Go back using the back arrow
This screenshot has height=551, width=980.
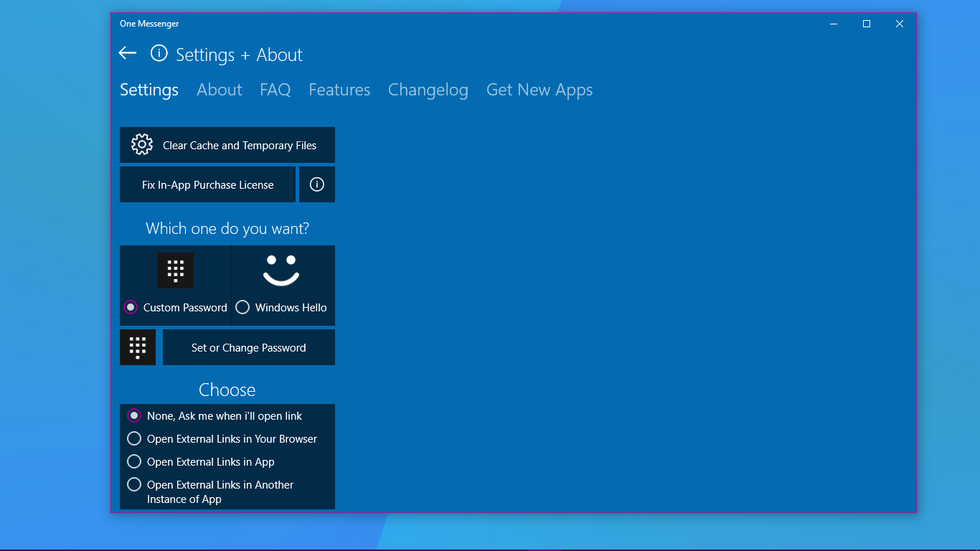click(x=128, y=52)
